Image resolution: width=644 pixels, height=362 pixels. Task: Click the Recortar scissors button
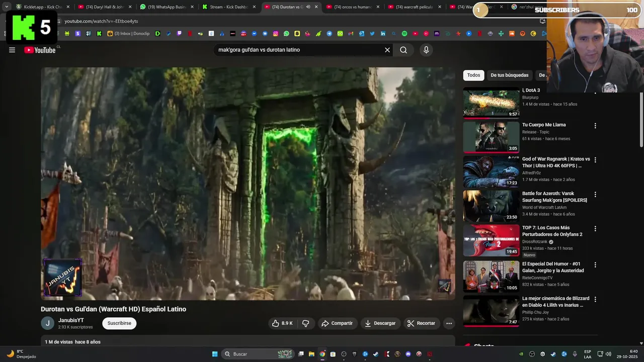click(421, 323)
